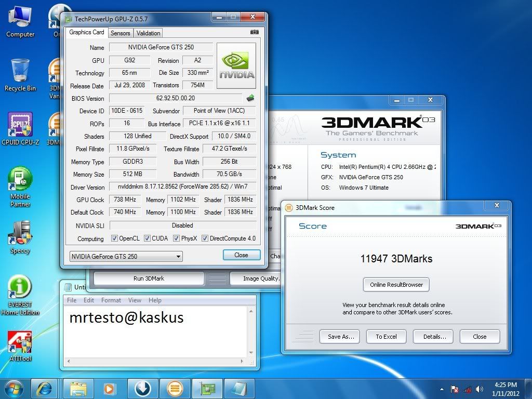Screen dimensions: 532x399
Task: Click the BIOS Version field 62.92.5D.00.20
Action: tap(176, 98)
